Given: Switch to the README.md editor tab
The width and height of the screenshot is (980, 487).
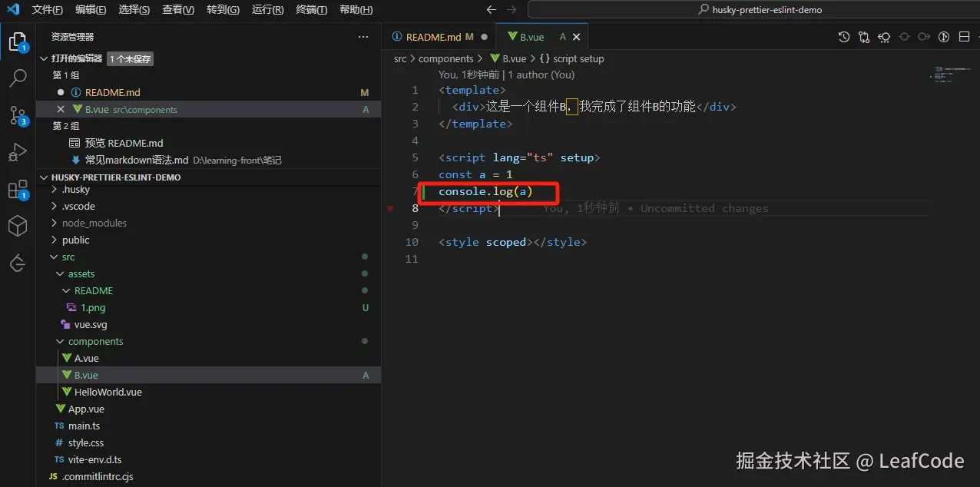Looking at the screenshot, I should coord(439,37).
